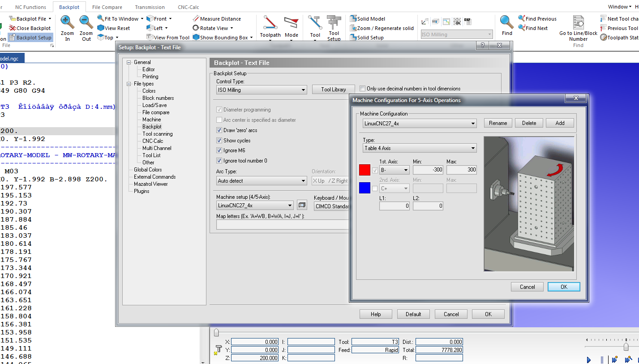Screen dimensions: 639x364
Task: Open the Transmission ribbon tab
Action: (150, 7)
